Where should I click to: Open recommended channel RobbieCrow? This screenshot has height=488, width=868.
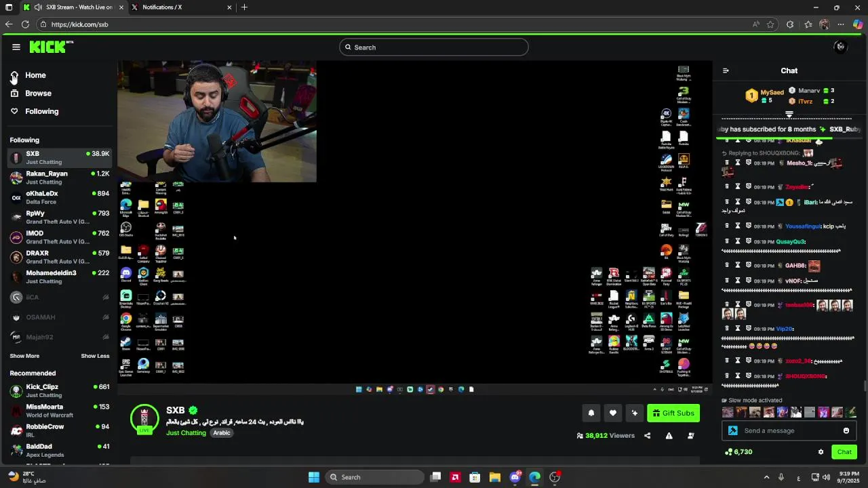pyautogui.click(x=60, y=430)
